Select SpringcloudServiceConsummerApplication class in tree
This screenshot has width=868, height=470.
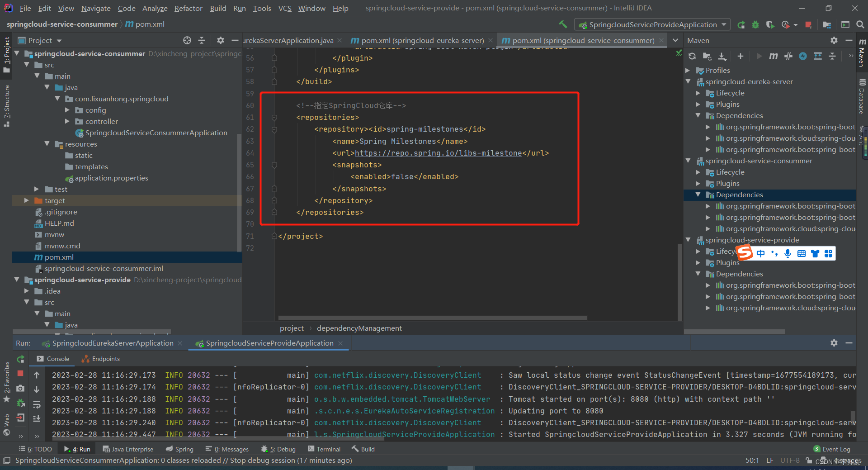[156, 133]
